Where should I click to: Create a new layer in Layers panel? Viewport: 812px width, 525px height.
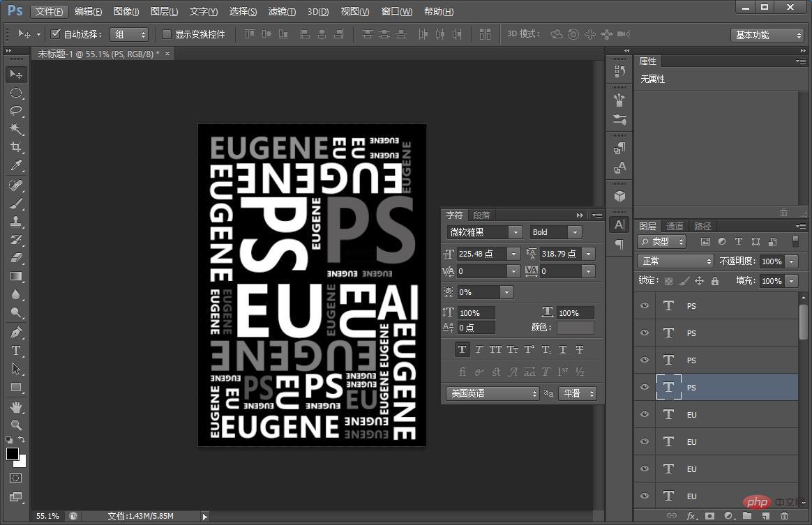pyautogui.click(x=765, y=516)
